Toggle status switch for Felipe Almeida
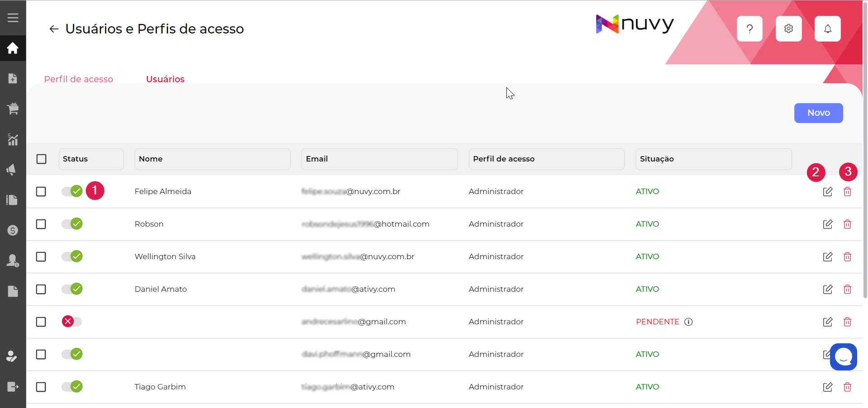 point(72,191)
